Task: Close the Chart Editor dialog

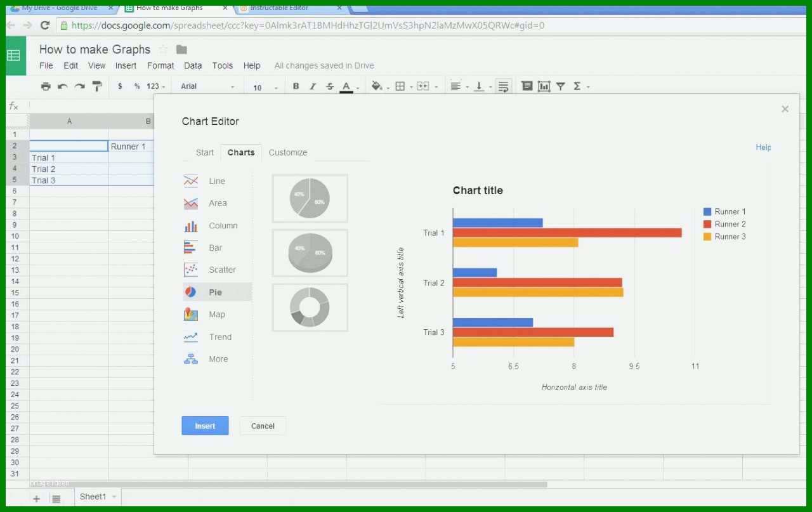Action: click(x=785, y=109)
